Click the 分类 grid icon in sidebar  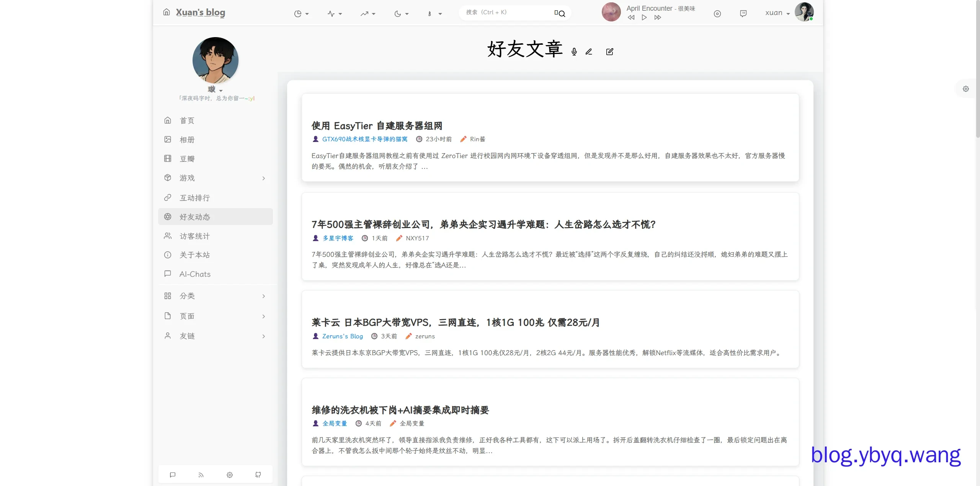click(168, 296)
